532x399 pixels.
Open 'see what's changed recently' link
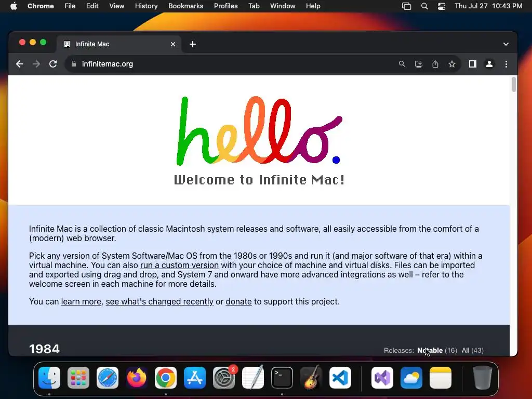(159, 301)
